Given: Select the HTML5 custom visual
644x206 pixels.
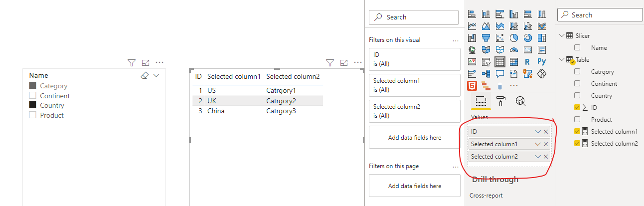Looking at the screenshot, I should point(472,86).
